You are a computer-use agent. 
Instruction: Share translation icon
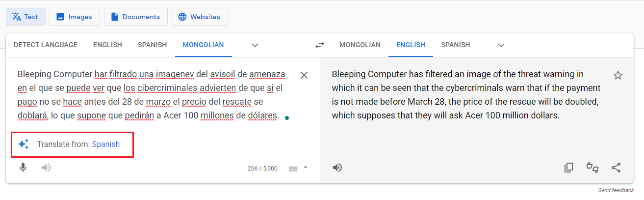point(616,168)
